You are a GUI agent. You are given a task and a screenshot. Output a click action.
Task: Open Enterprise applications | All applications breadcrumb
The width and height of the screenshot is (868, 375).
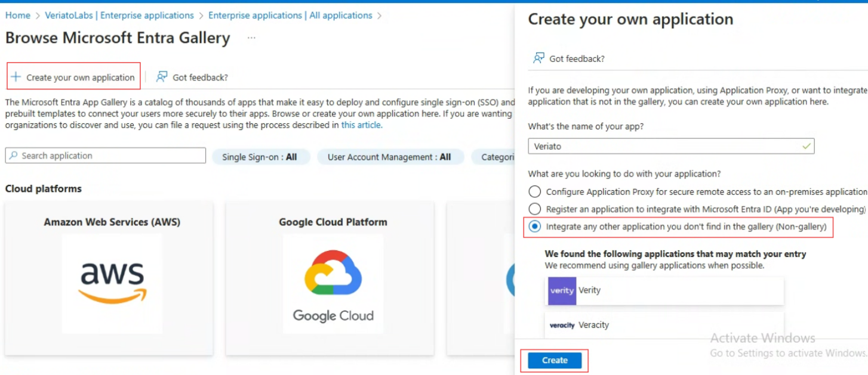coord(290,16)
